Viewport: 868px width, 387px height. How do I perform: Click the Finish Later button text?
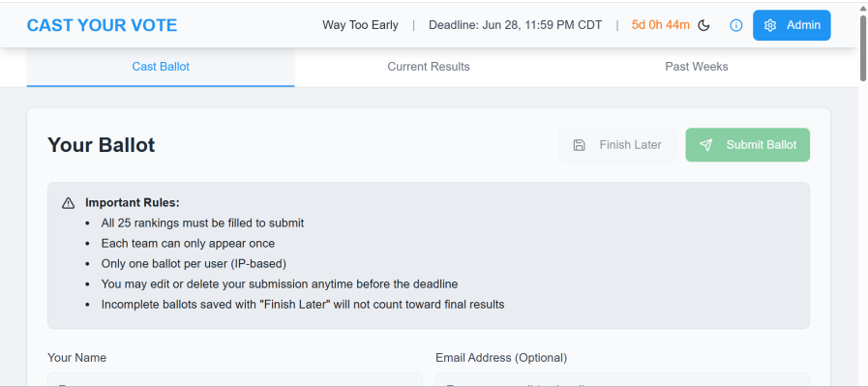point(630,145)
